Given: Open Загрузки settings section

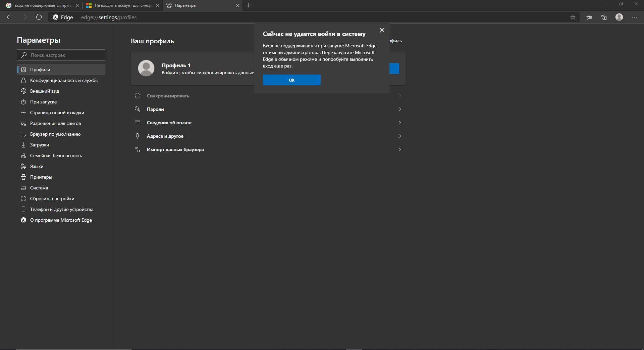Looking at the screenshot, I should click(x=61, y=145).
